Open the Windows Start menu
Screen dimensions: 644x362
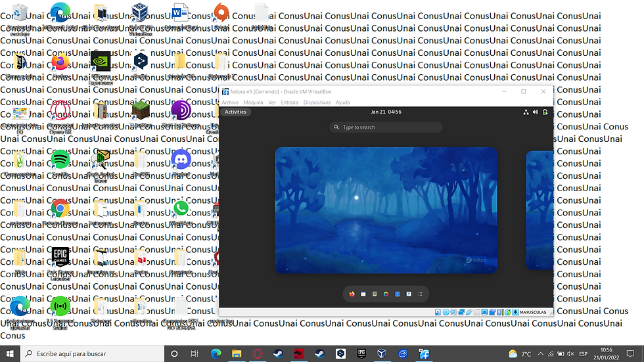click(10, 353)
